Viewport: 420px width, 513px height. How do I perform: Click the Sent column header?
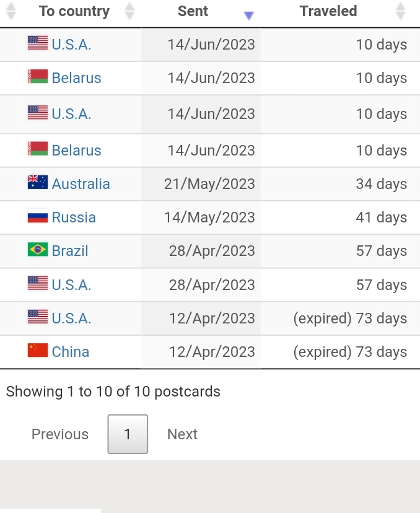click(x=193, y=11)
